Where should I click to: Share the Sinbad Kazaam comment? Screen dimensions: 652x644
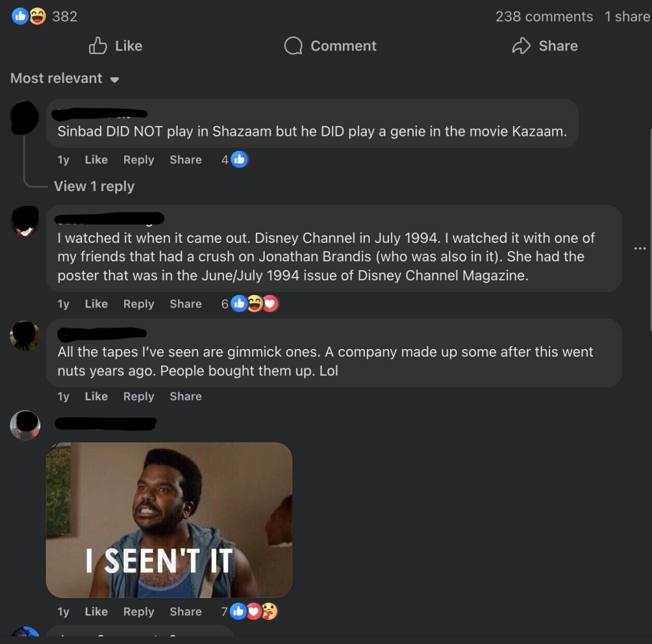point(185,160)
